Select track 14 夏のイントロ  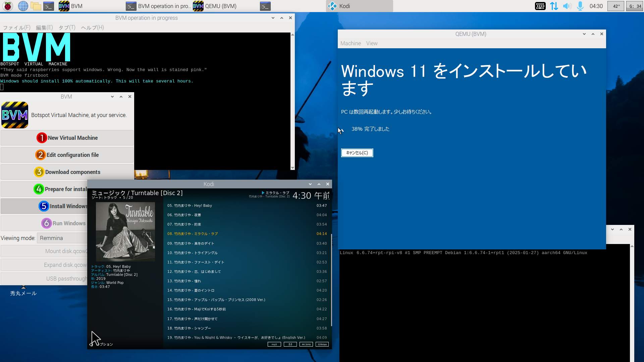[x=247, y=290]
